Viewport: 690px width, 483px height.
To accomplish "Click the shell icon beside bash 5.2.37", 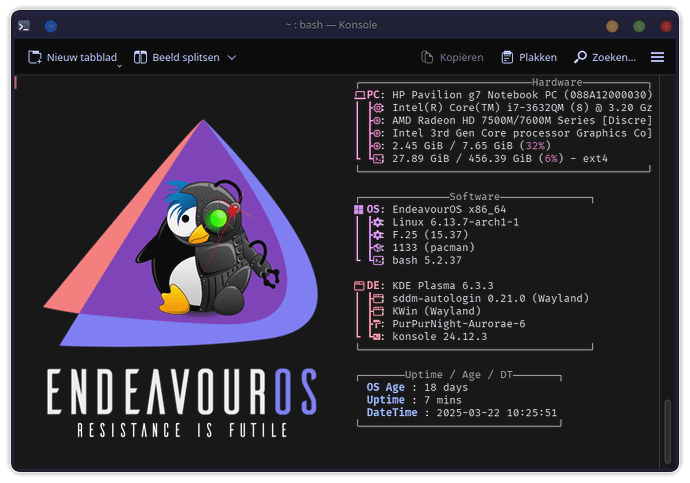I will [x=378, y=260].
